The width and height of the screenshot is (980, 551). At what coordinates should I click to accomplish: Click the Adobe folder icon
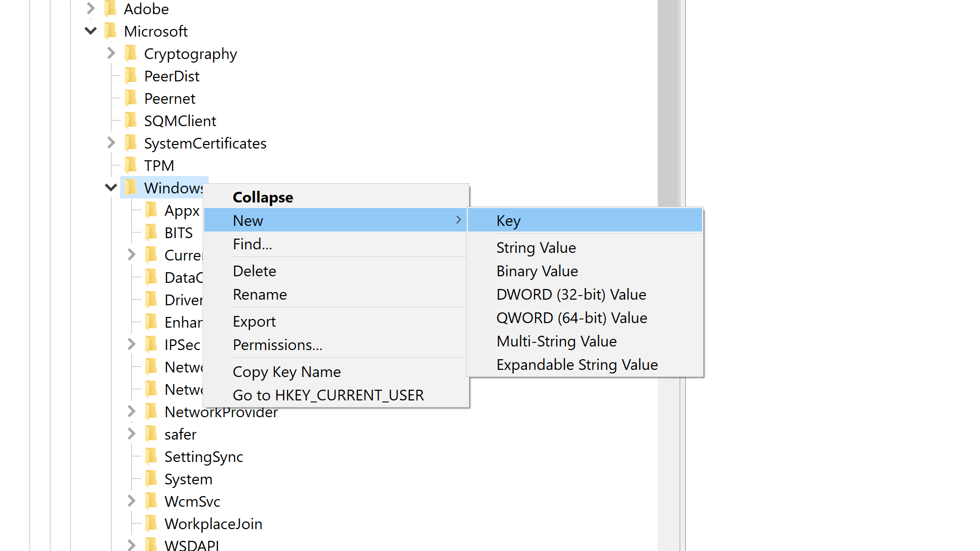coord(110,9)
